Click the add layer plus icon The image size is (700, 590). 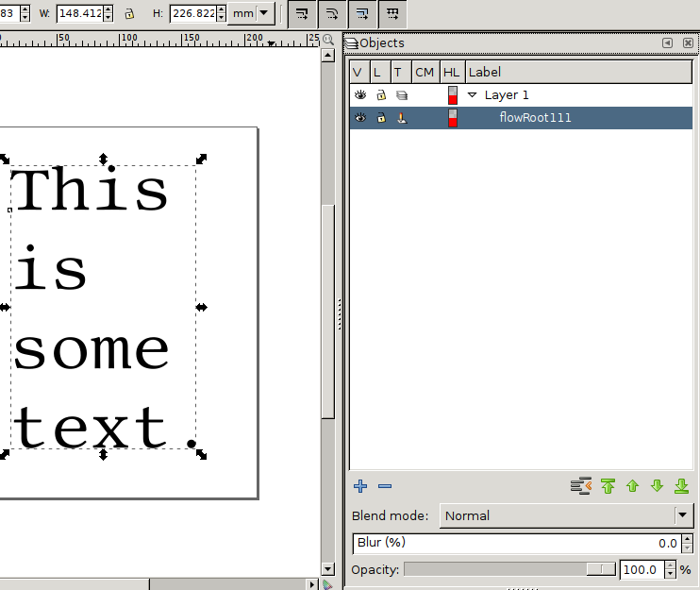360,486
